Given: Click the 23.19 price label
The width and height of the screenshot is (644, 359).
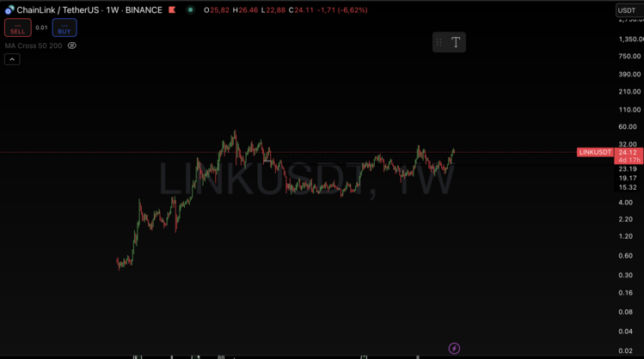Looking at the screenshot, I should (627, 168).
